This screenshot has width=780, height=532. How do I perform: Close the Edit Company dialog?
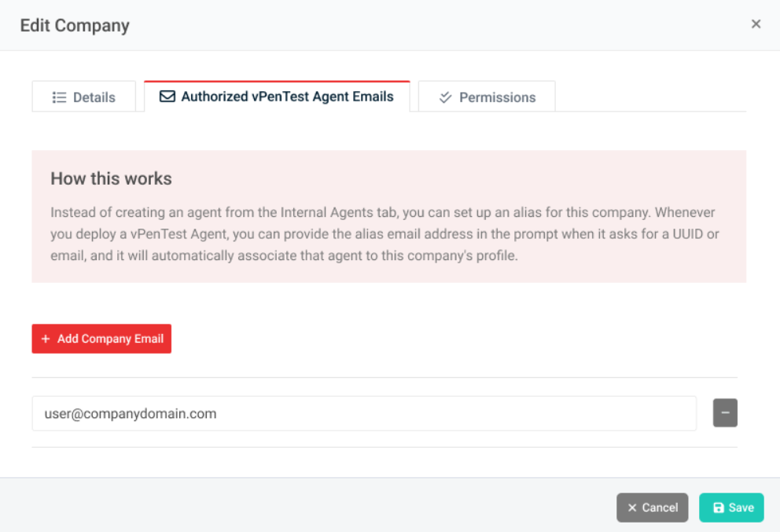click(x=756, y=24)
